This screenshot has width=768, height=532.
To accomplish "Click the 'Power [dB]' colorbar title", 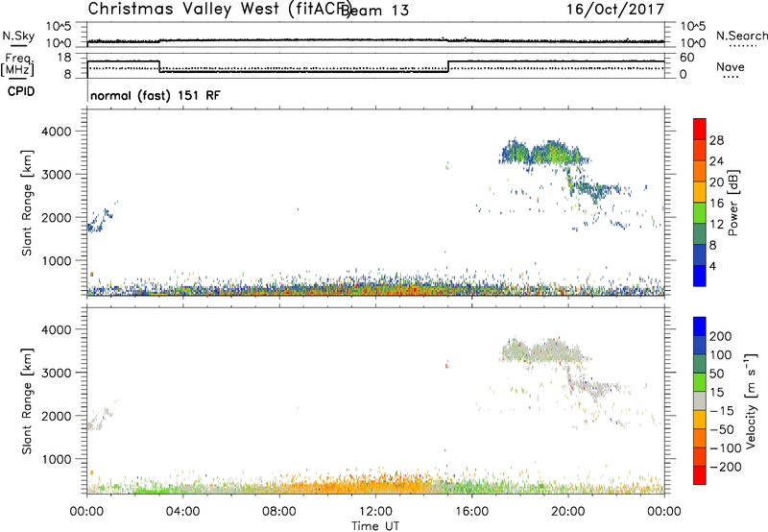I will [x=732, y=203].
